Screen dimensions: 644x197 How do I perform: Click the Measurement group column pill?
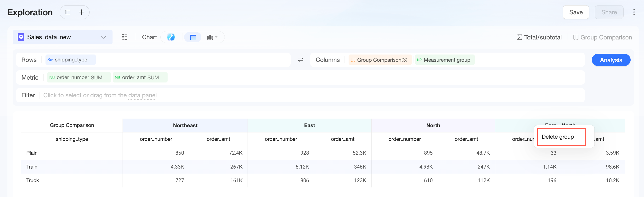pyautogui.click(x=445, y=60)
